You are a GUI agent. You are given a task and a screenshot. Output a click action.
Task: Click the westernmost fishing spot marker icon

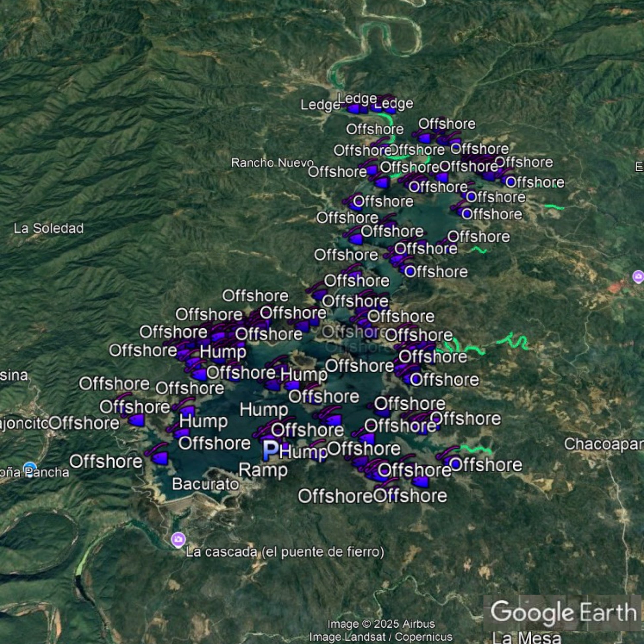(137, 421)
